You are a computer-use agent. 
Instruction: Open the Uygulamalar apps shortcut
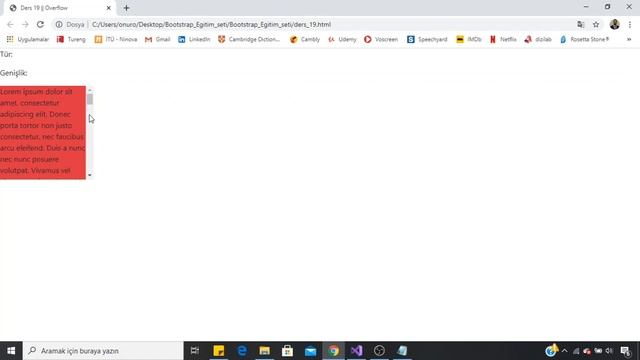pyautogui.click(x=28, y=39)
